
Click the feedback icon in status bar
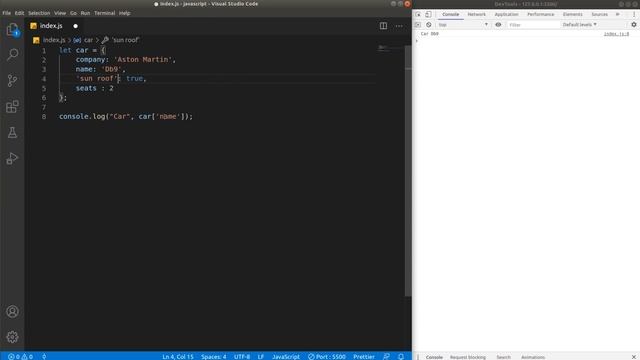[x=386, y=356]
